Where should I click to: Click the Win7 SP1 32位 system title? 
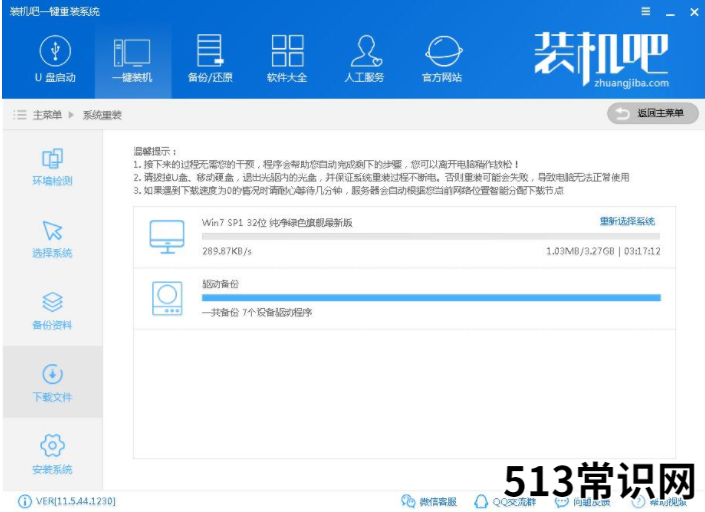(x=277, y=223)
